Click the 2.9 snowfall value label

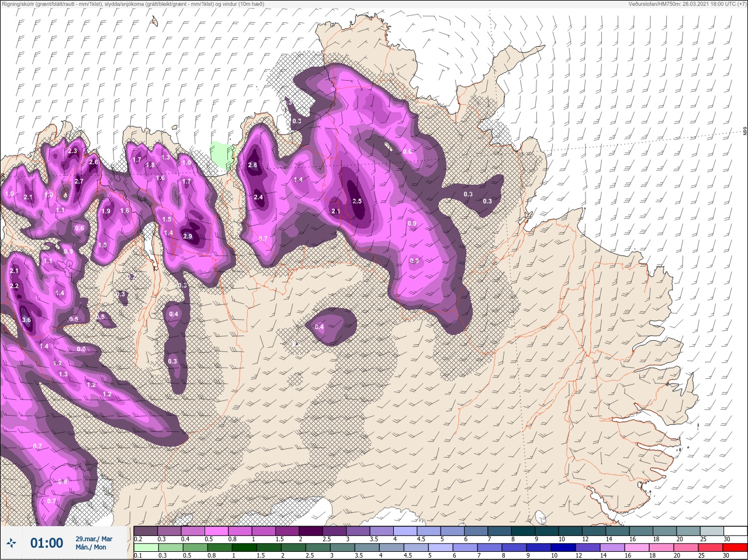[x=188, y=236]
